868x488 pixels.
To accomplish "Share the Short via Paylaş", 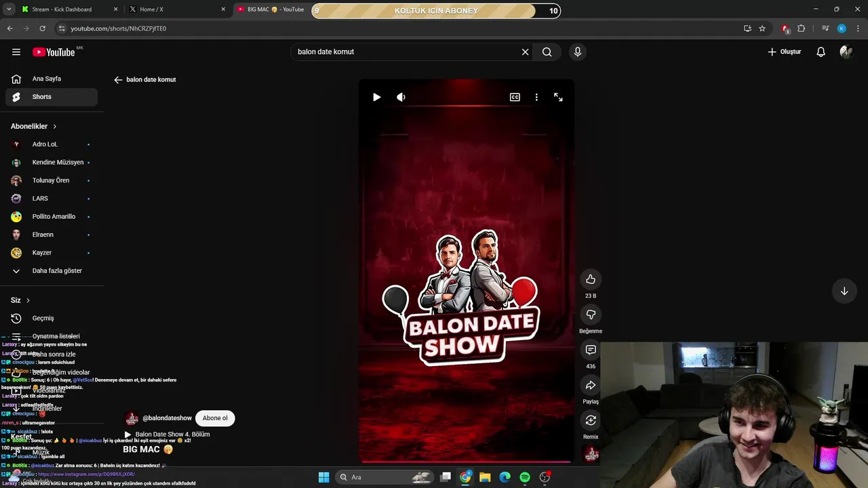I will click(591, 385).
